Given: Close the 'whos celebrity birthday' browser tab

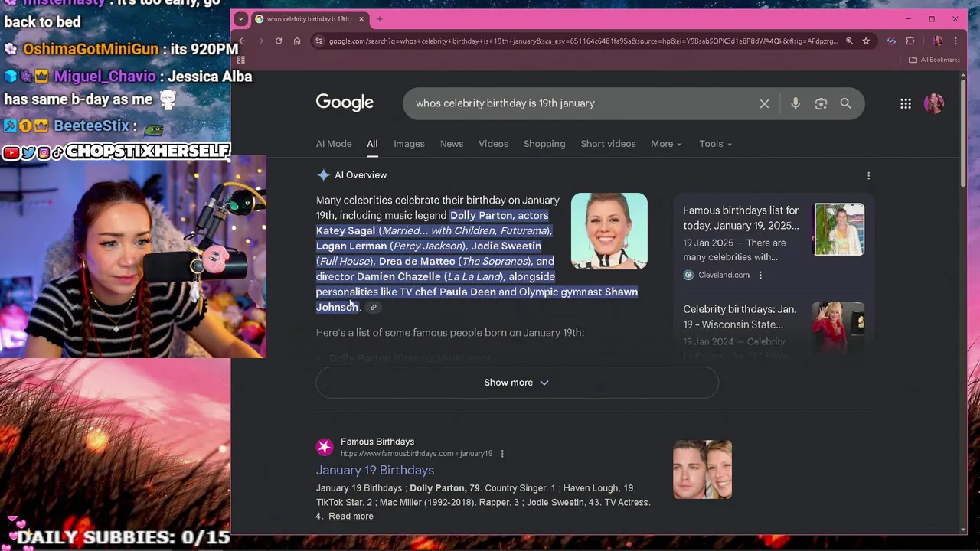Looking at the screenshot, I should (x=361, y=19).
